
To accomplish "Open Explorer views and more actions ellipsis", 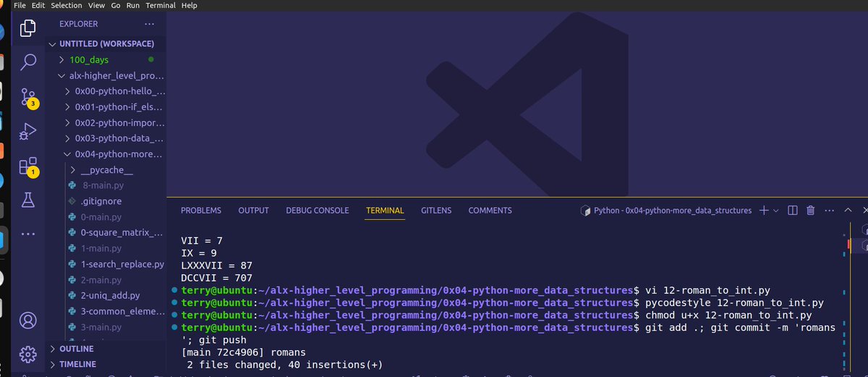I will 150,24.
